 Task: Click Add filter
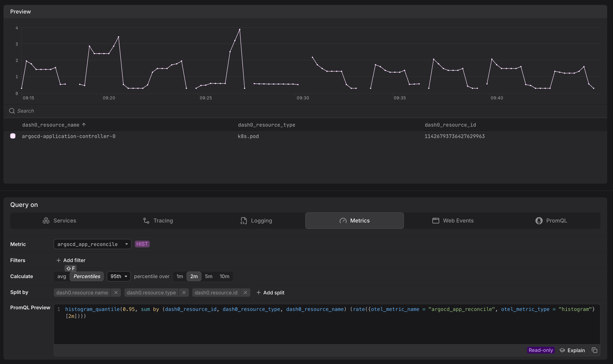(71, 260)
